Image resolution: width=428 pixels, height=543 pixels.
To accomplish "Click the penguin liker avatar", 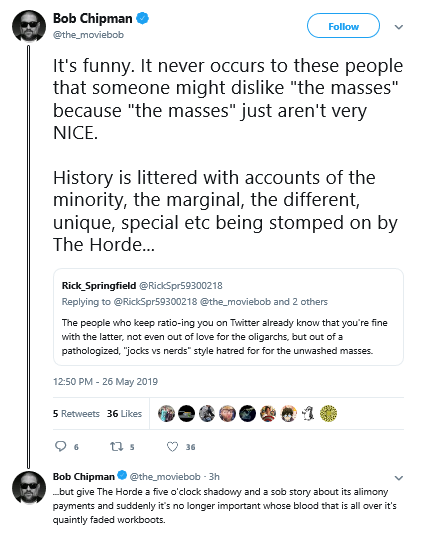I will tap(308, 413).
